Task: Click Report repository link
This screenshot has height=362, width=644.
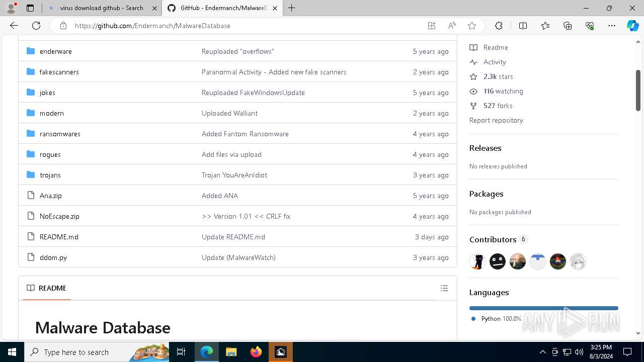Action: click(x=496, y=120)
